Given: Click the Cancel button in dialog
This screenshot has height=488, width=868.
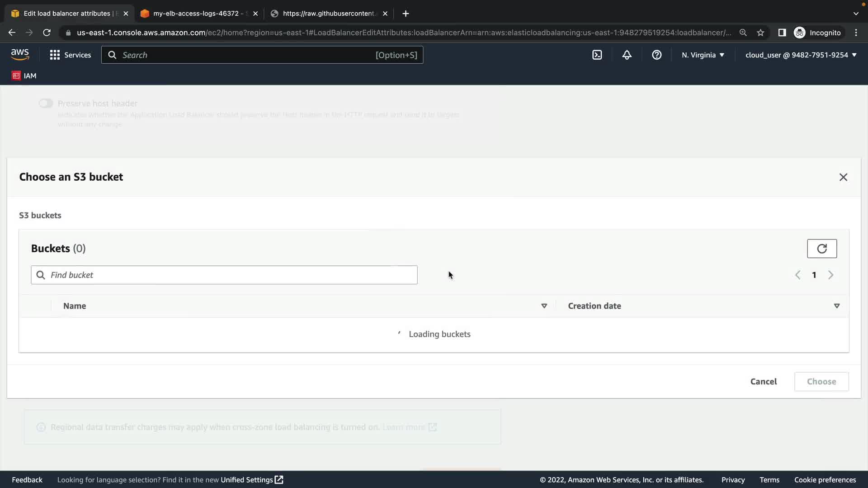Looking at the screenshot, I should click(763, 381).
